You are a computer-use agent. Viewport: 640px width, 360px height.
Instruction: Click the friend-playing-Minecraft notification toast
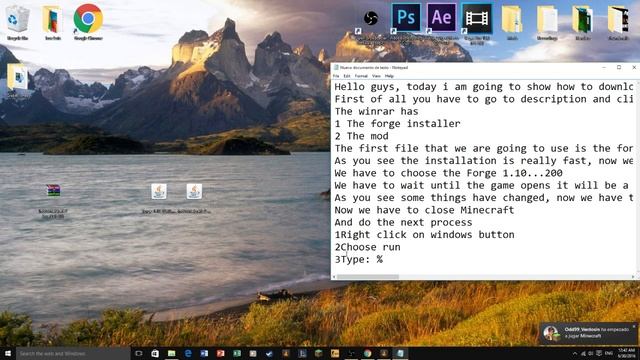[x=589, y=333]
